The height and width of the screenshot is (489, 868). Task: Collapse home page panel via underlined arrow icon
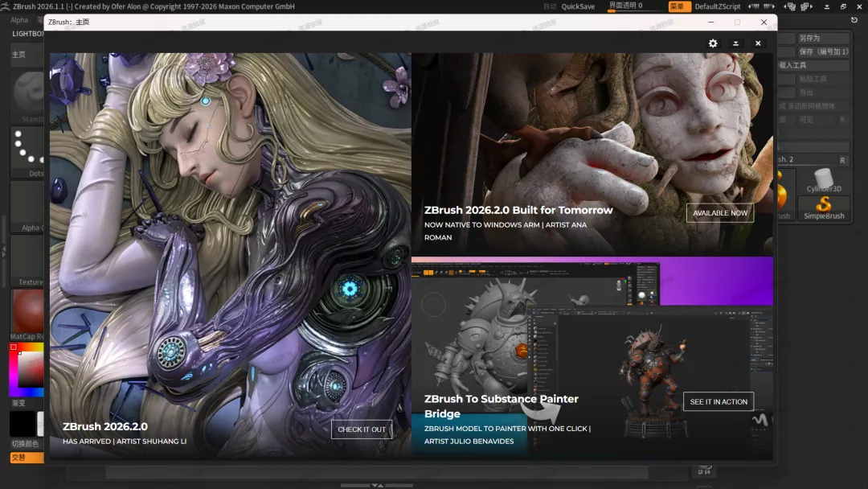(735, 43)
